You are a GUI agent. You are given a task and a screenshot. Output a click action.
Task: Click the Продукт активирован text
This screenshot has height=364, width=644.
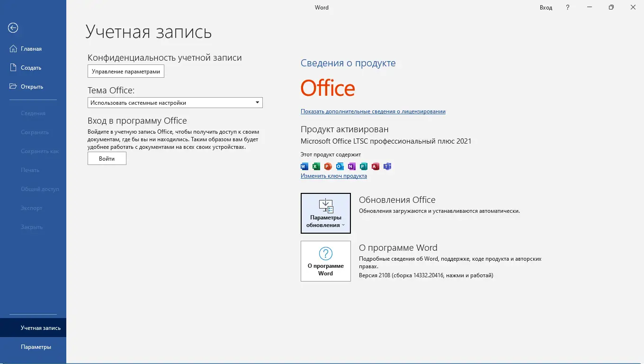[345, 129]
